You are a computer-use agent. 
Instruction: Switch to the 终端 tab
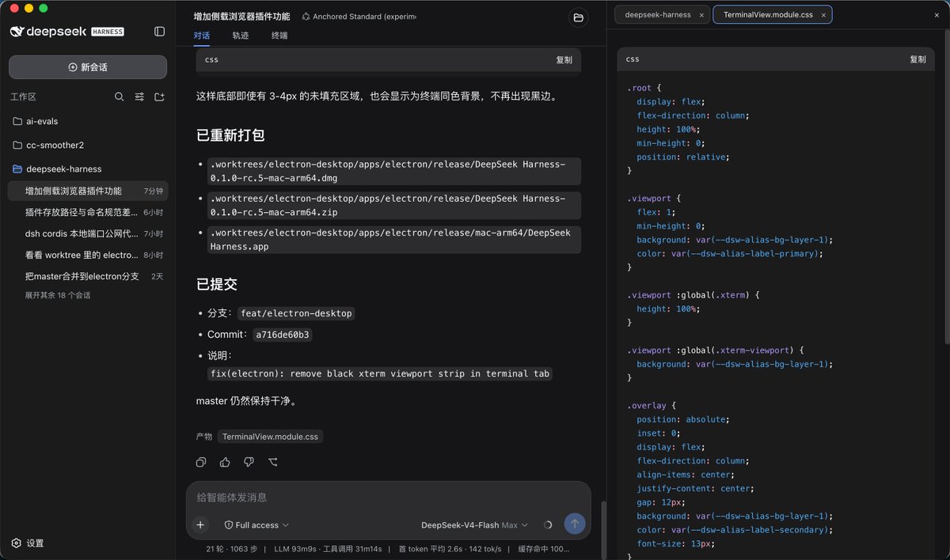[x=279, y=36]
